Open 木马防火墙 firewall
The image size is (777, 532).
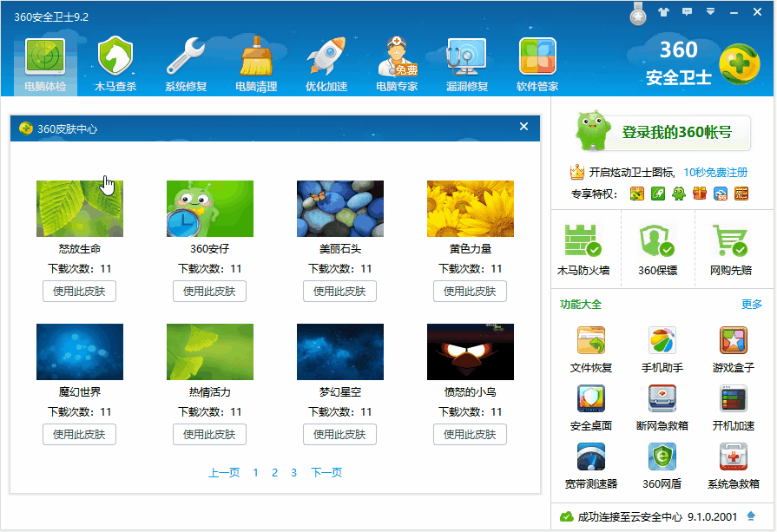tap(583, 250)
